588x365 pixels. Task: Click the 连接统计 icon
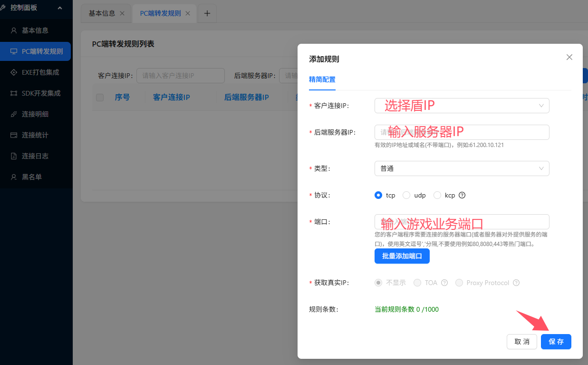click(14, 135)
